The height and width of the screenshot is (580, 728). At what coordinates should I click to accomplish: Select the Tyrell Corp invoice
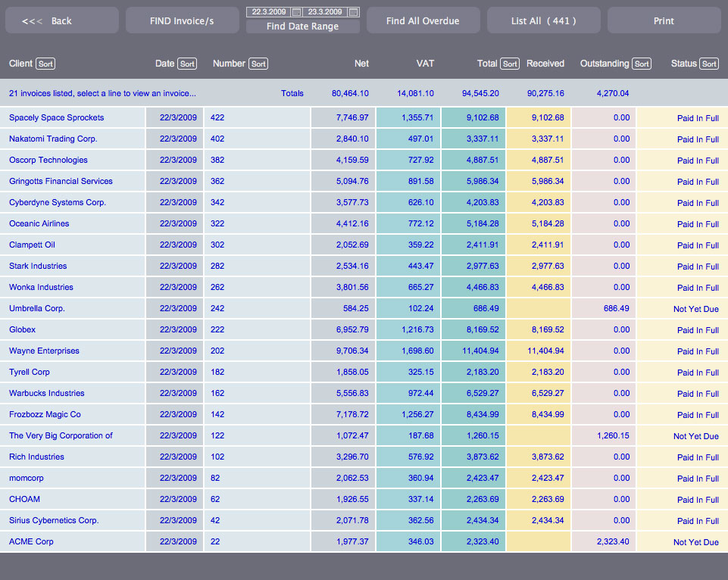pos(364,372)
